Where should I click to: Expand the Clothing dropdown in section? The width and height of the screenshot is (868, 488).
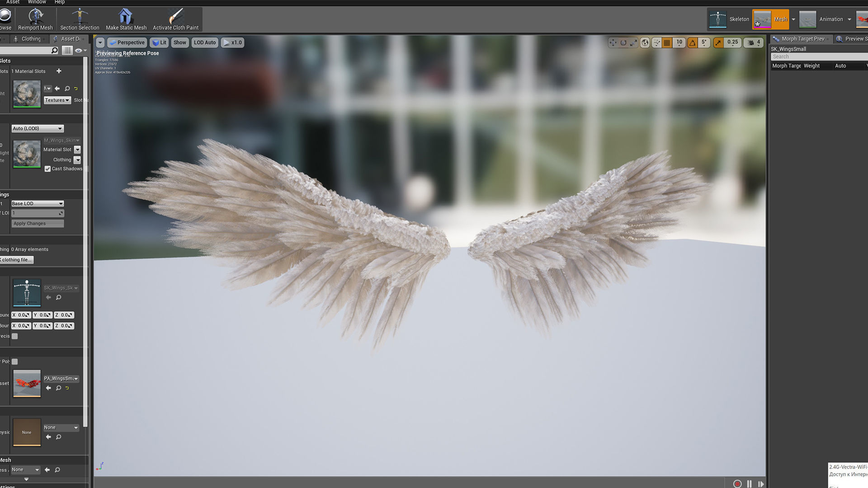(x=77, y=160)
